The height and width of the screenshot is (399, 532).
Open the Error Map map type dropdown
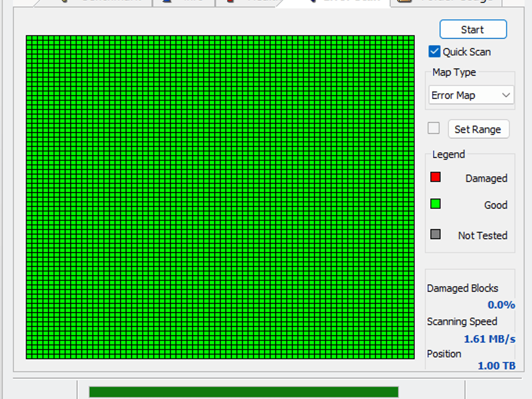471,95
